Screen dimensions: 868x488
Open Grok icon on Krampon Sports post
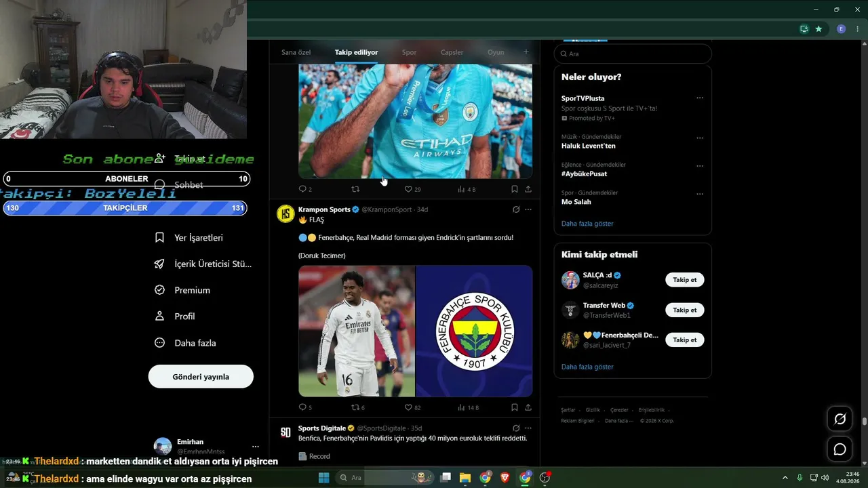(516, 209)
